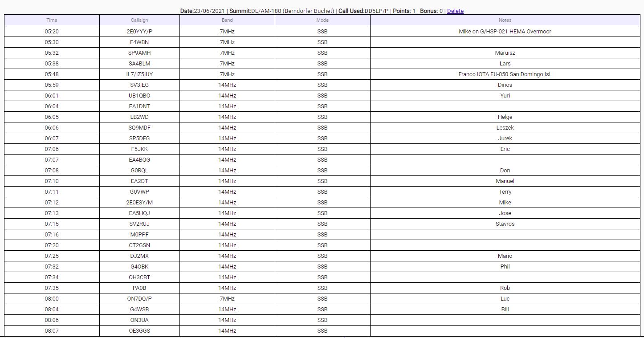The height and width of the screenshot is (338, 644).
Task: Click the 05:59 time cell
Action: pyautogui.click(x=52, y=85)
